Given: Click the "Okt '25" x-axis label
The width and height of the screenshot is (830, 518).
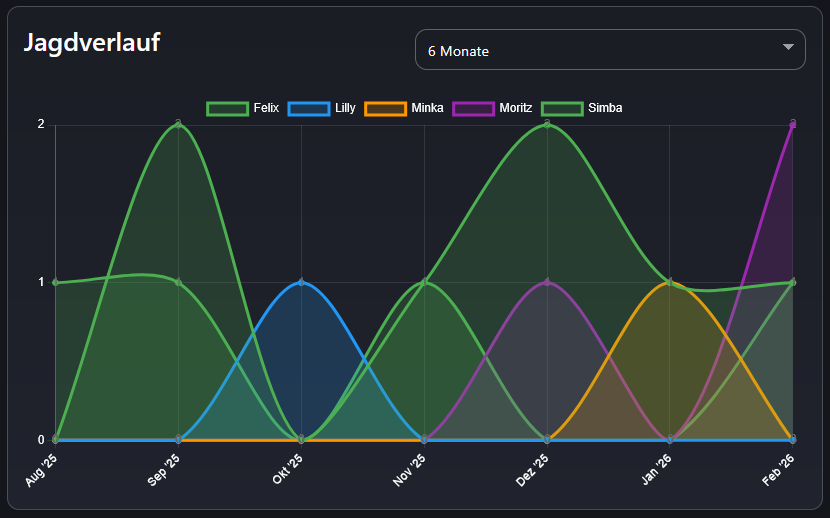Looking at the screenshot, I should [x=288, y=469].
